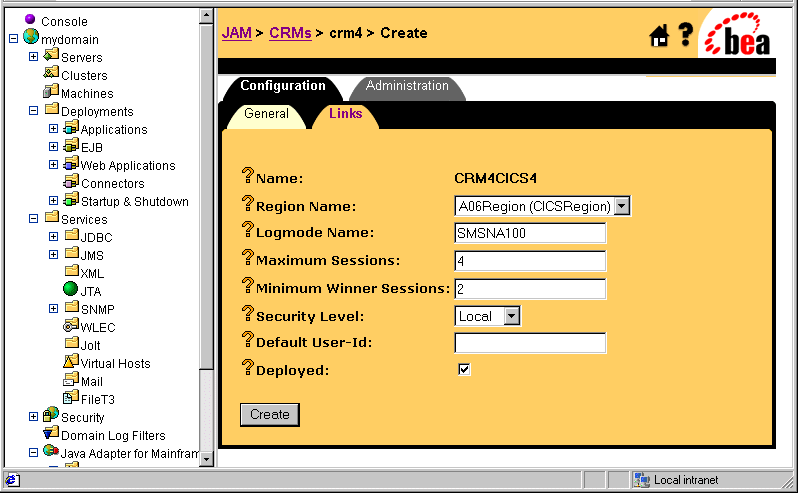This screenshot has width=798, height=493.
Task: Click the Clusters icon in tree
Action: pyautogui.click(x=51, y=73)
